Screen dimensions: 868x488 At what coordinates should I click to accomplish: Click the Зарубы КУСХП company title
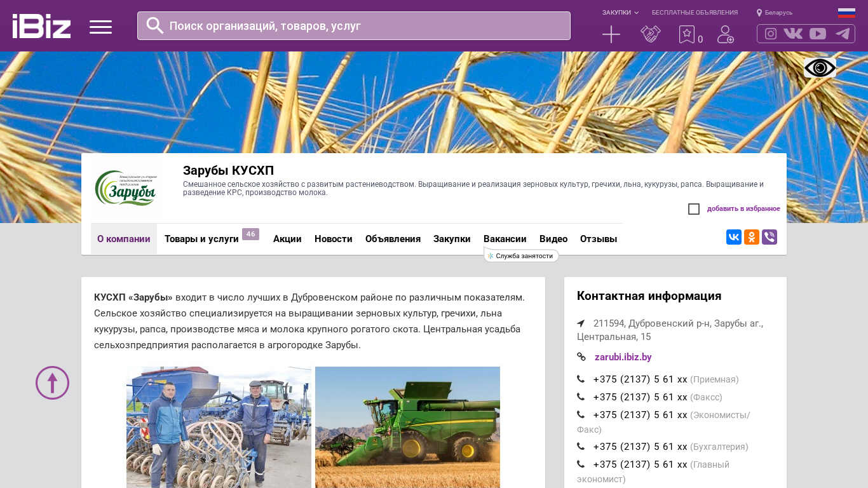point(228,170)
